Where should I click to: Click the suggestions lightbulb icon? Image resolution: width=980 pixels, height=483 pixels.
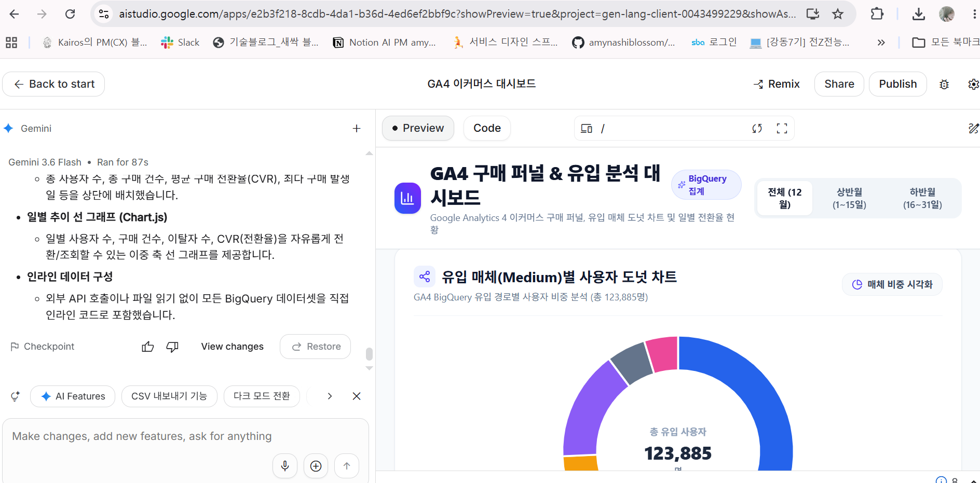[x=16, y=396]
